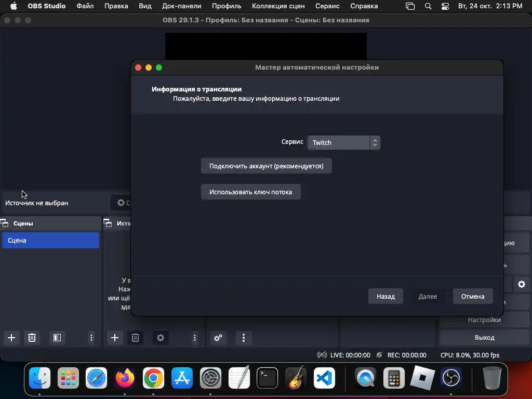Open Terminal from the Dock
The width and height of the screenshot is (532, 399).
coord(268,378)
